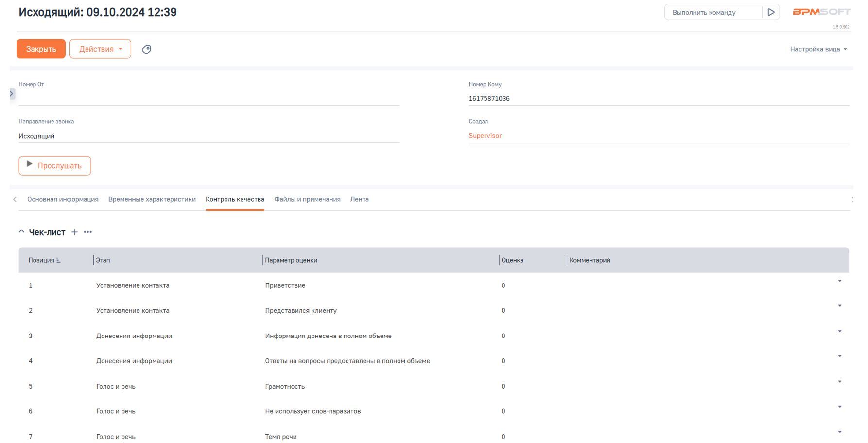Click the sort icon in Позиция column
The image size is (868, 443).
tap(58, 261)
